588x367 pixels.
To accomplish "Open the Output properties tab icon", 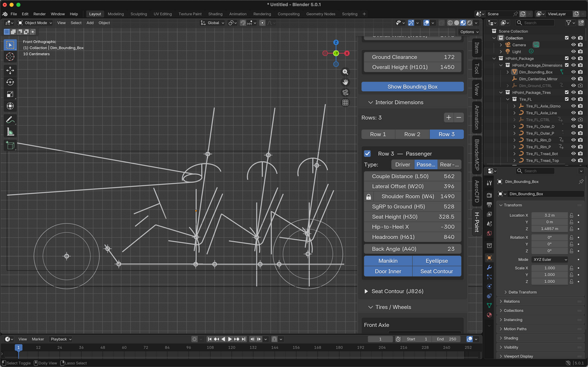I will pos(489,205).
